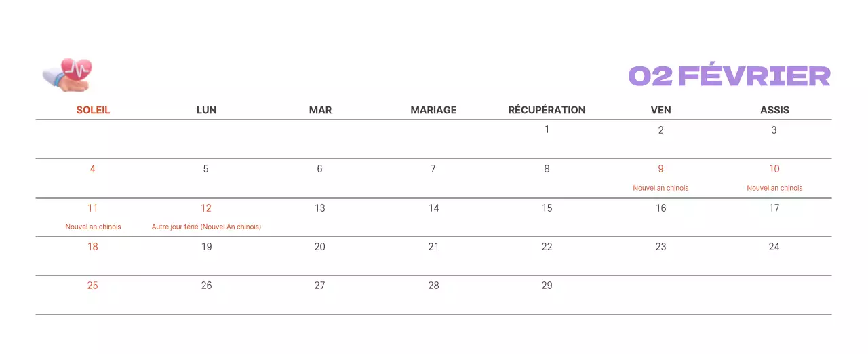This screenshot has height=354, width=868.
Task: Select date 14 in the calendar
Action: pyautogui.click(x=433, y=208)
